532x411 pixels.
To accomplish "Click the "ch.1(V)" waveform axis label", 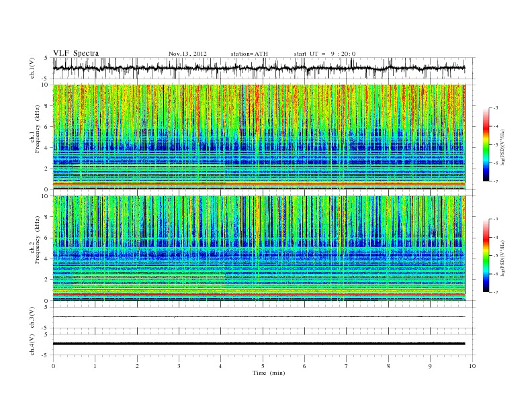I will [x=32, y=68].
